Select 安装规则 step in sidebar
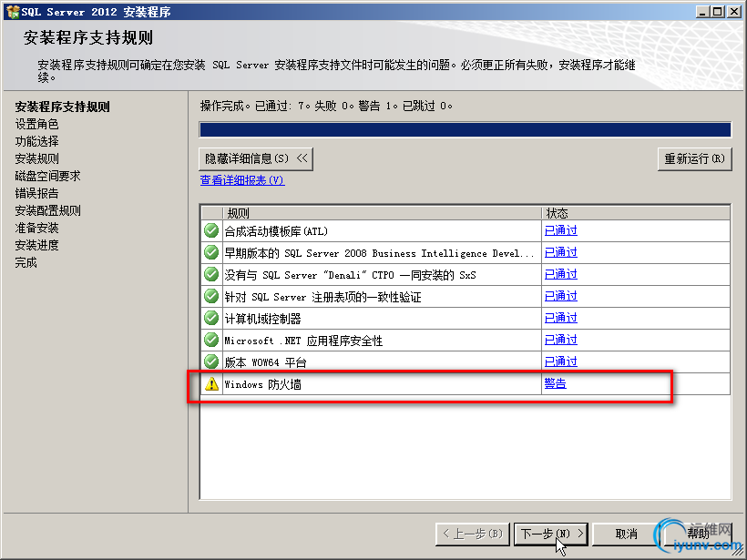This screenshot has width=747, height=560. pos(36,158)
